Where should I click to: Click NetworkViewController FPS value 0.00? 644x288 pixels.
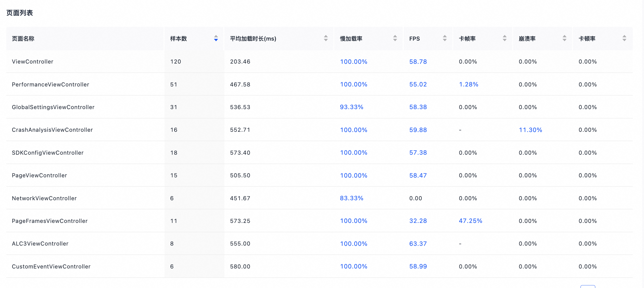point(415,198)
